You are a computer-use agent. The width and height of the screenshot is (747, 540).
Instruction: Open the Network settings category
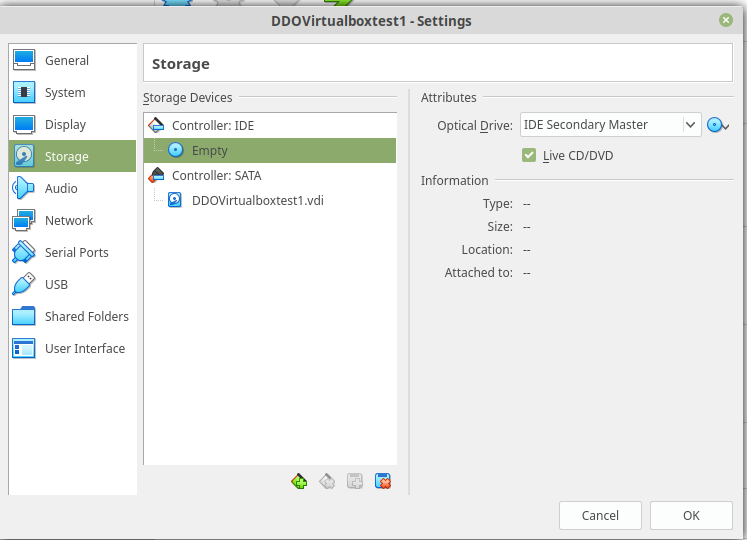tap(72, 220)
